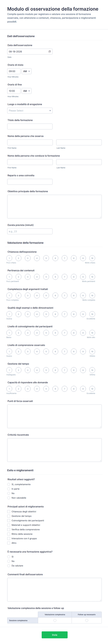Select 'Sì, completamente' for Risultati attesi raggiunti
This screenshot has width=108, height=644.
[x=9, y=485]
